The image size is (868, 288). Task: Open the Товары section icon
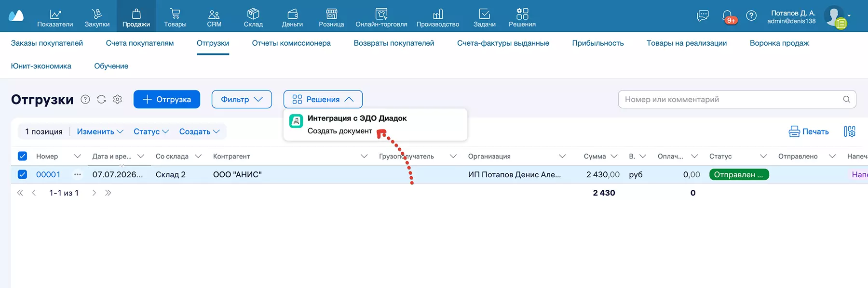point(175,14)
